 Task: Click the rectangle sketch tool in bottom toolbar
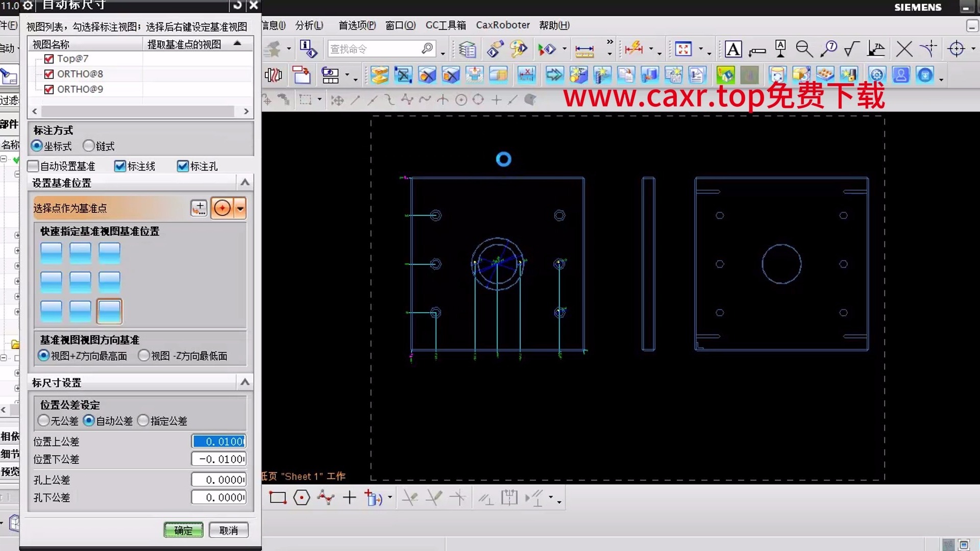tap(278, 497)
